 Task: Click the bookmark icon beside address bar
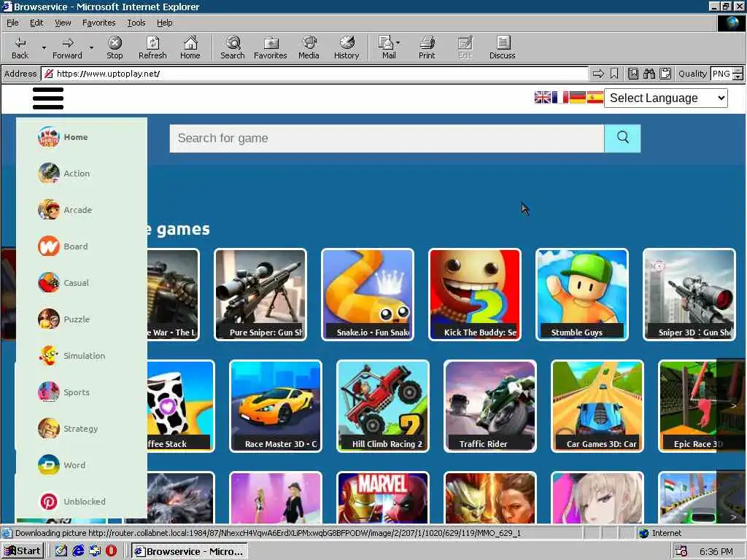coord(614,74)
